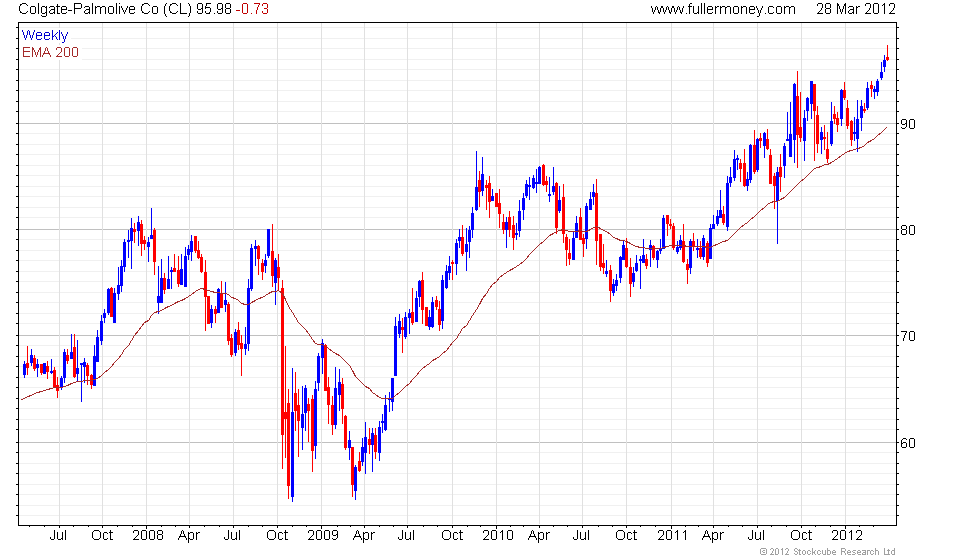Click the 2012 year label on time axis
This screenshot has width=980, height=560.
pos(847,536)
